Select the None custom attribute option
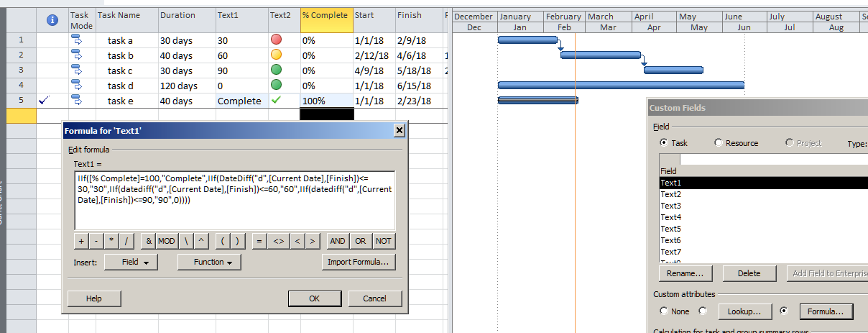The width and height of the screenshot is (868, 333). [663, 311]
